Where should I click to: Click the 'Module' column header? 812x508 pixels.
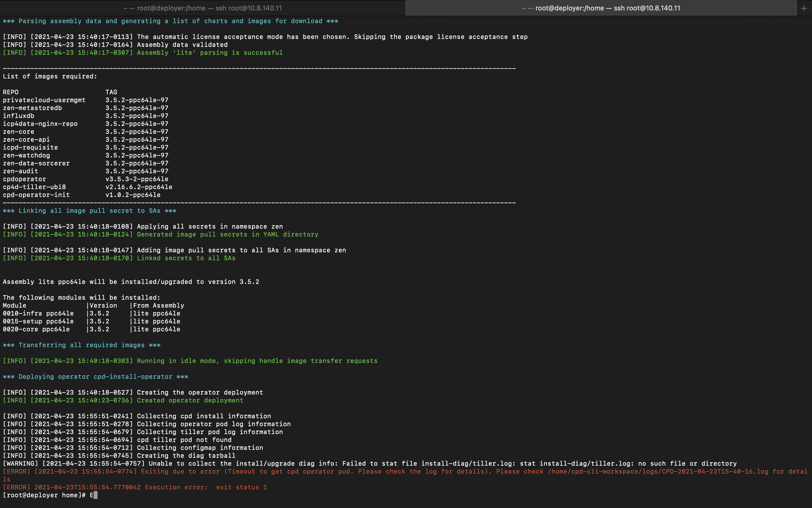[x=14, y=305]
